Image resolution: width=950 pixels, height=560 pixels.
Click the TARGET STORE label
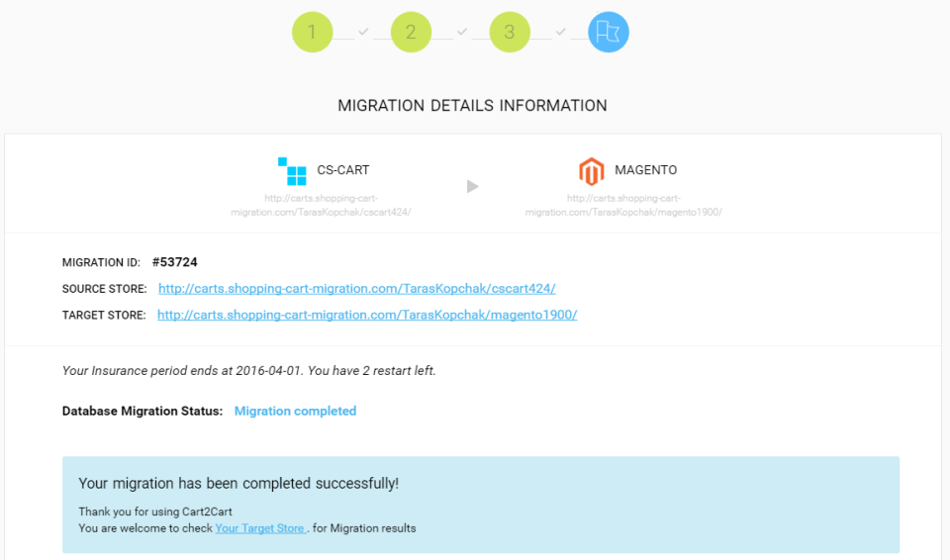104,316
